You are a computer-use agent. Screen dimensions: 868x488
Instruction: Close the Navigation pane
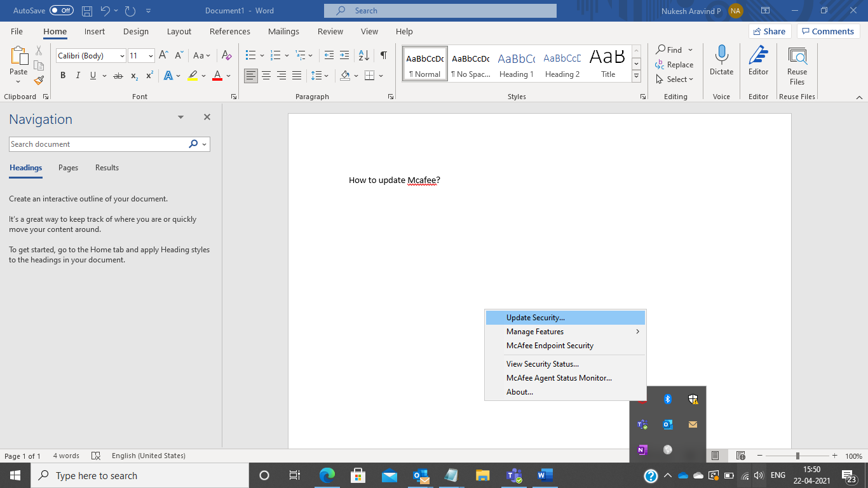click(207, 118)
